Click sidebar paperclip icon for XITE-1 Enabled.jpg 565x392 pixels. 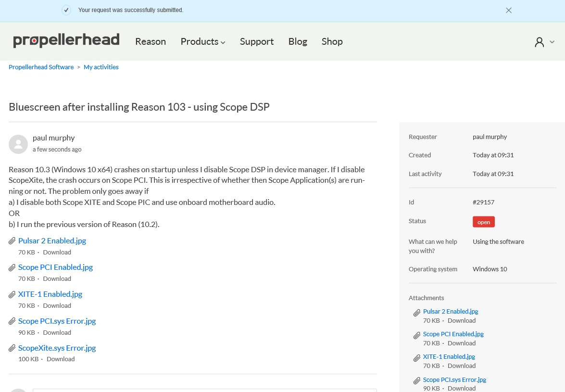coord(417,358)
